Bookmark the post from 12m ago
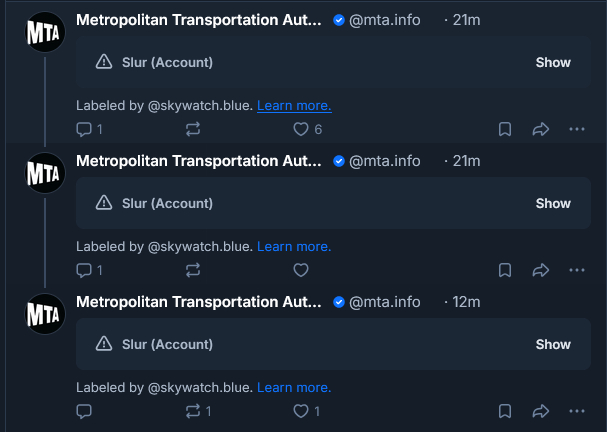 click(x=505, y=411)
